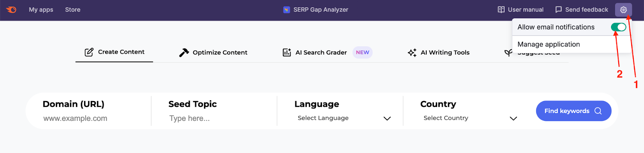Image resolution: width=644 pixels, height=153 pixels.
Task: Click the Create Content pencil icon
Action: tap(89, 52)
